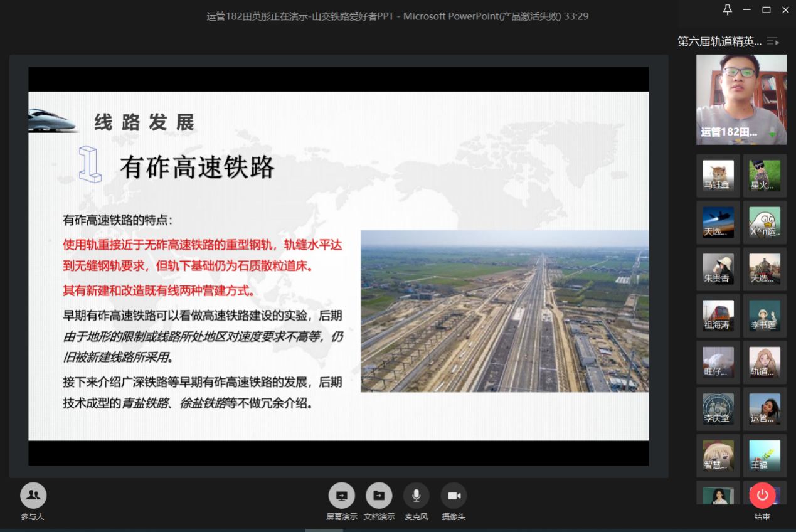
Task: Select participant 祖海涛 with train avatar
Action: coord(718,316)
